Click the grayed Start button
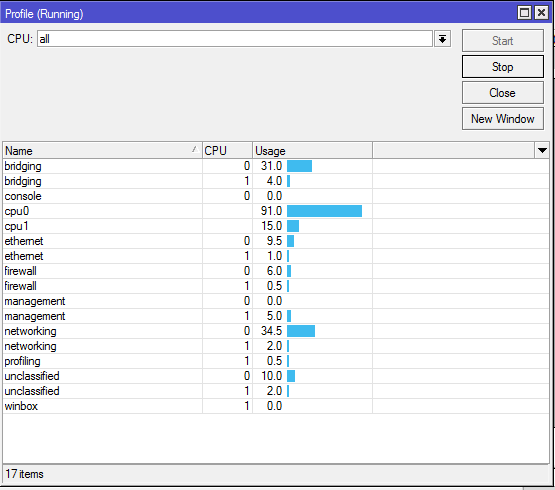Viewport: 555px width, 490px height. click(503, 41)
